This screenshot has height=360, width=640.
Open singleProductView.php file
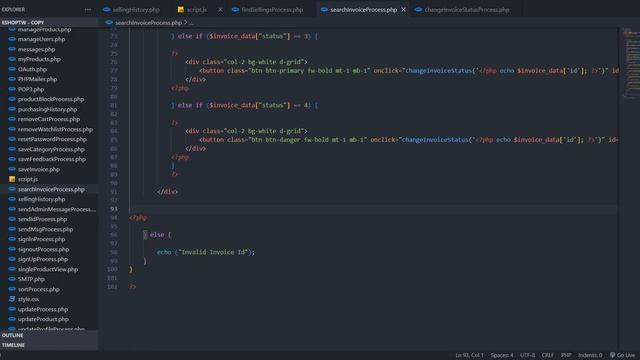point(48,269)
